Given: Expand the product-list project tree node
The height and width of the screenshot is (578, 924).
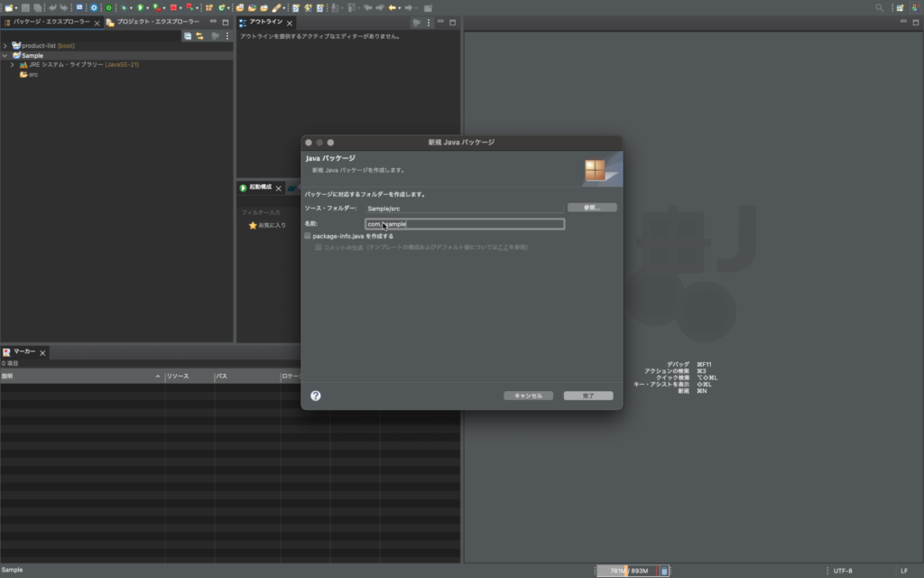Looking at the screenshot, I should point(5,45).
